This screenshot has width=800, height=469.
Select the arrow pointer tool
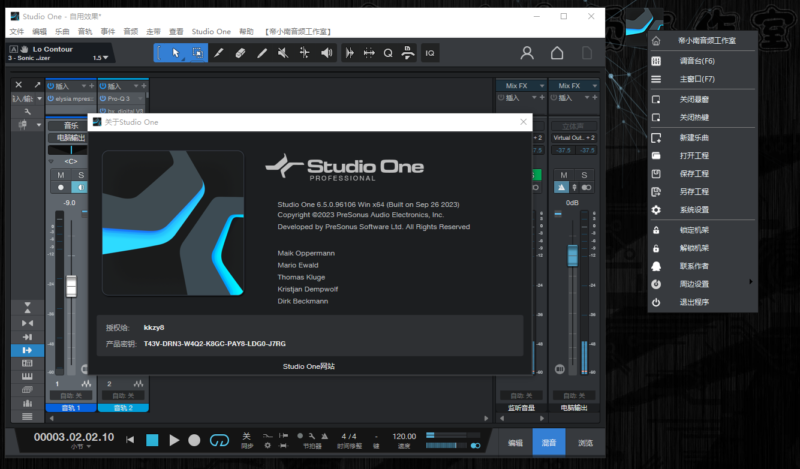point(176,53)
